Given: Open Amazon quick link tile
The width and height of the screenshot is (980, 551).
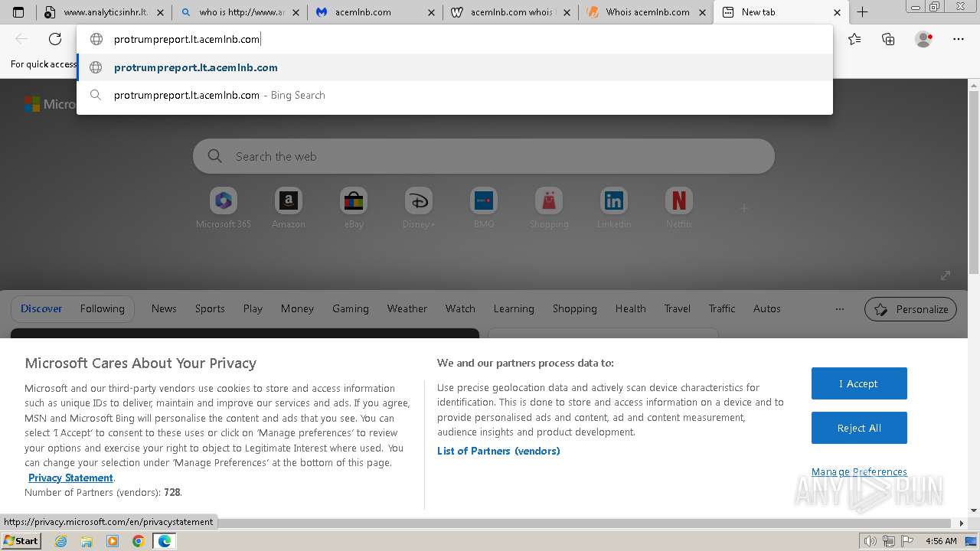Looking at the screenshot, I should [289, 208].
